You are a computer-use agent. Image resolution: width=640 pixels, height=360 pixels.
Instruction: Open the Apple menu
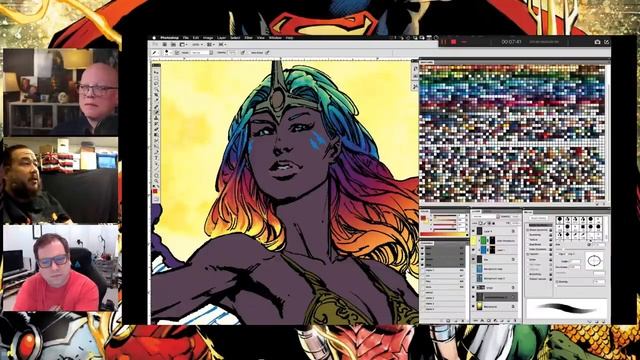pyautogui.click(x=154, y=38)
